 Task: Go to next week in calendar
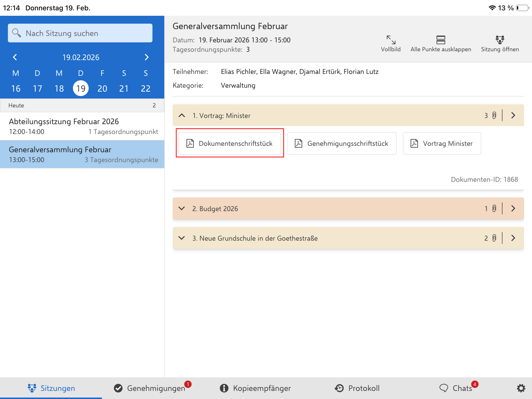[147, 57]
